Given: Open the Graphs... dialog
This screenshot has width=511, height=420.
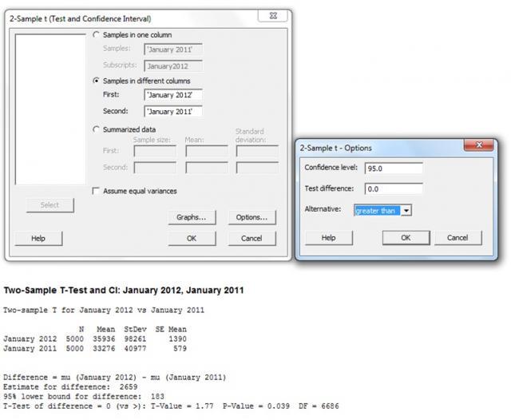Looking at the screenshot, I should point(192,217).
